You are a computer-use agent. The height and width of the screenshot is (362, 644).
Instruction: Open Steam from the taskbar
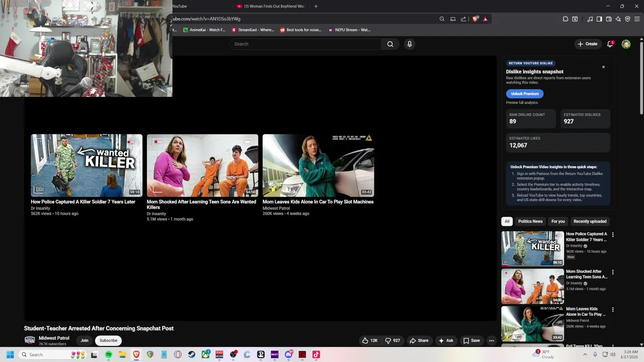[192, 354]
